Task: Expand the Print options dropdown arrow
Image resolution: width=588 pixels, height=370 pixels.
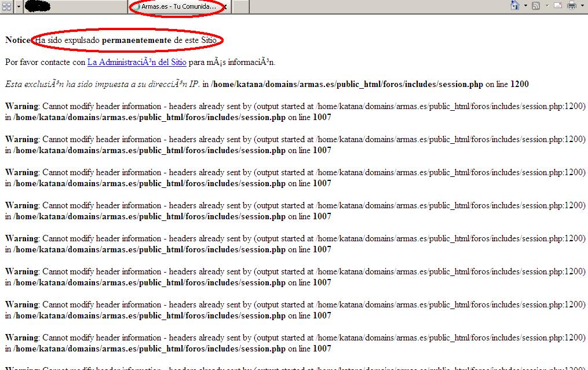Action: pos(582,6)
